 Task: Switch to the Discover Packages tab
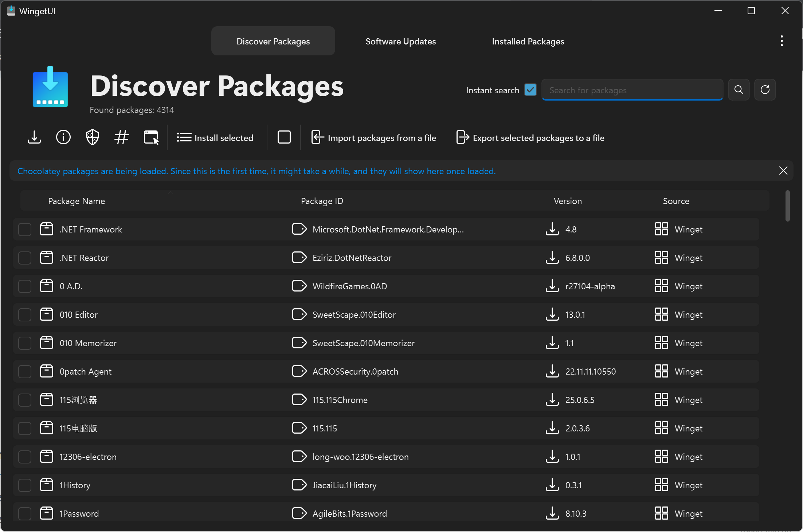273,41
